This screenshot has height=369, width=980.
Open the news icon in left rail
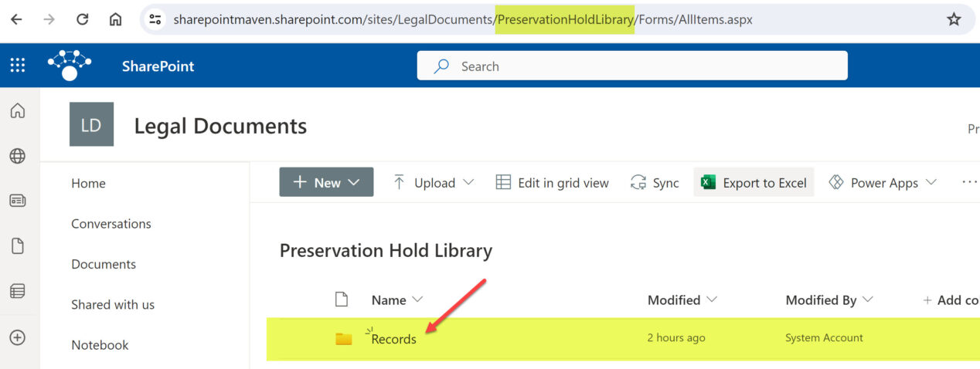click(x=17, y=201)
